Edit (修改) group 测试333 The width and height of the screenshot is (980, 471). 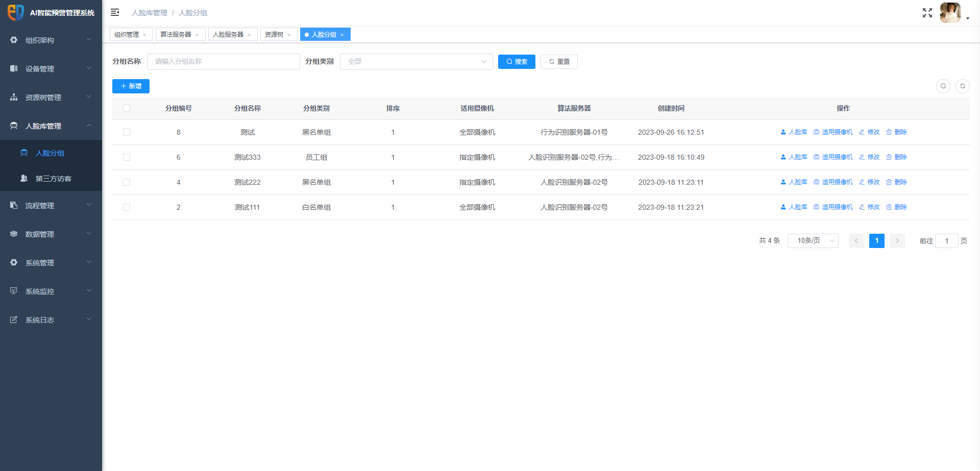pos(869,157)
